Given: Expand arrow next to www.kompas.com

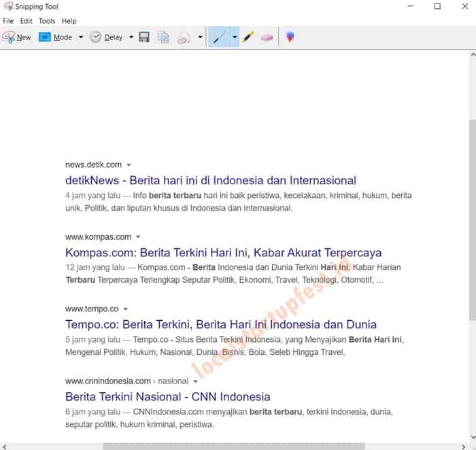Looking at the screenshot, I should click(x=138, y=237).
